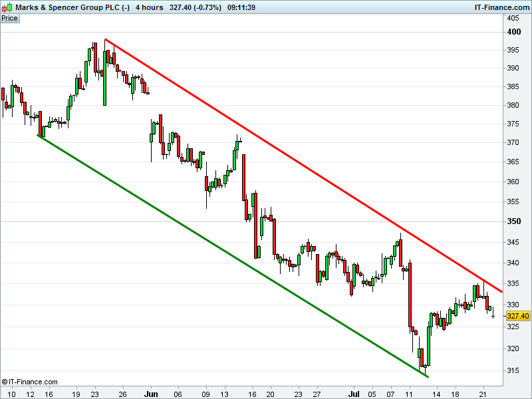The image size is (532, 399).
Task: Click the 14 date label in July
Action: click(437, 394)
